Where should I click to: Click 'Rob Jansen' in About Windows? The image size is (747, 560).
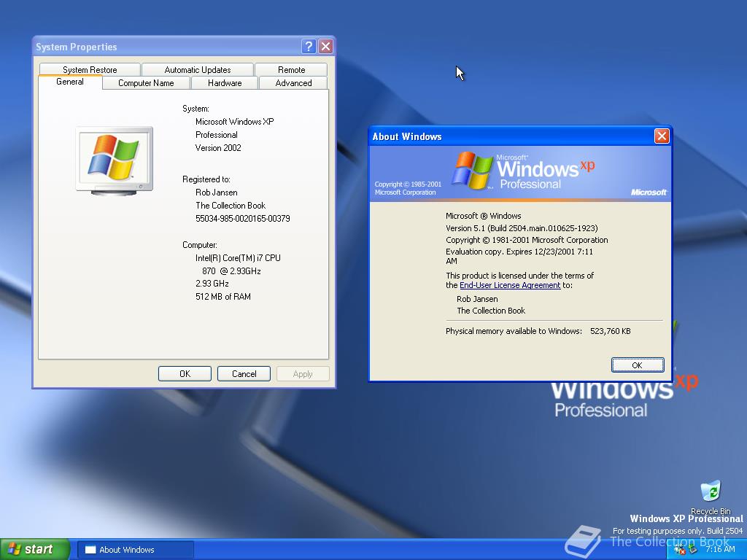[x=477, y=299]
